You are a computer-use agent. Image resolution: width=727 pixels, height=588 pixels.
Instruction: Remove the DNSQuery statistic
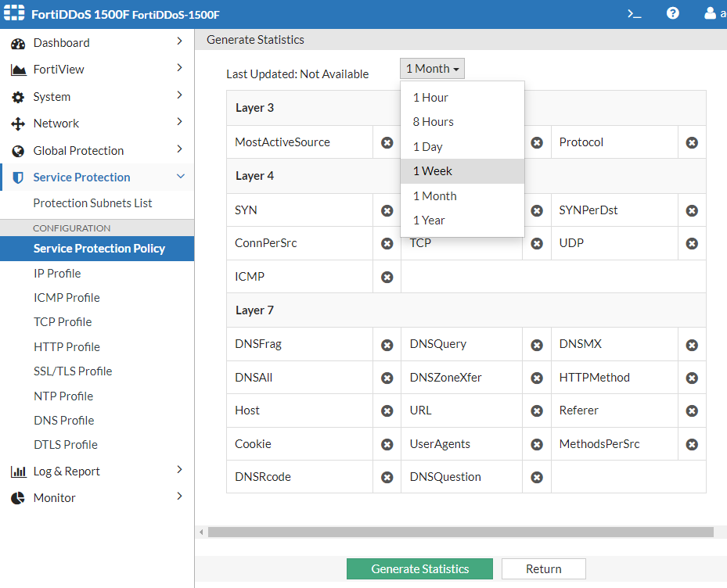(537, 344)
